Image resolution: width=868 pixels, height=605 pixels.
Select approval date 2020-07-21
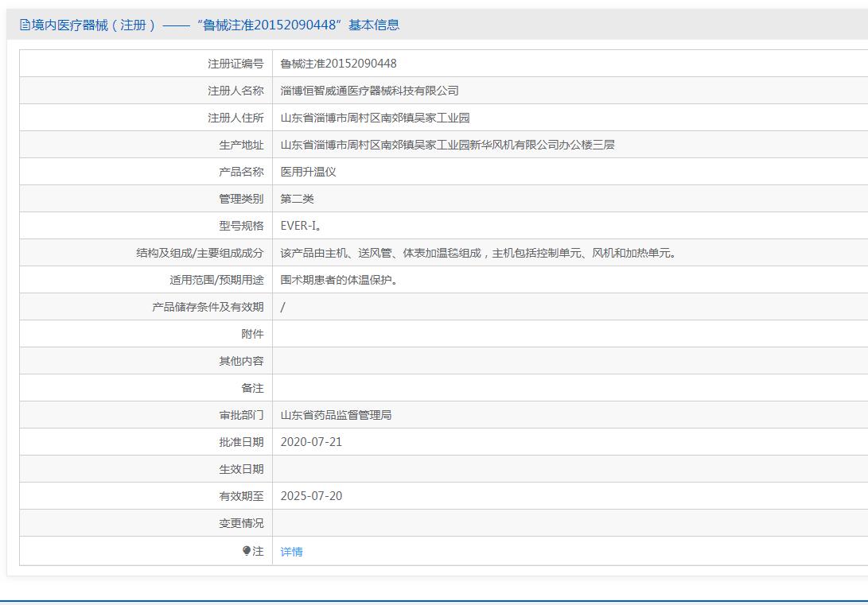pos(311,442)
